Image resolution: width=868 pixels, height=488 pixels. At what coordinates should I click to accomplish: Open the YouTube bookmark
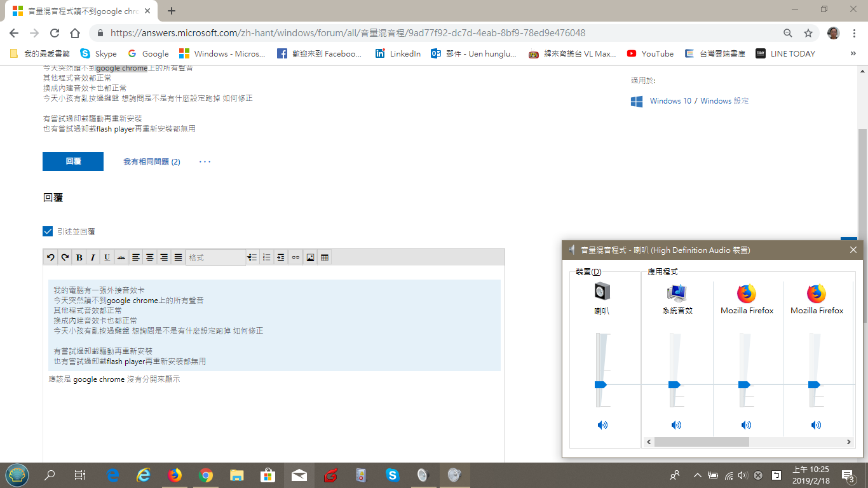650,54
